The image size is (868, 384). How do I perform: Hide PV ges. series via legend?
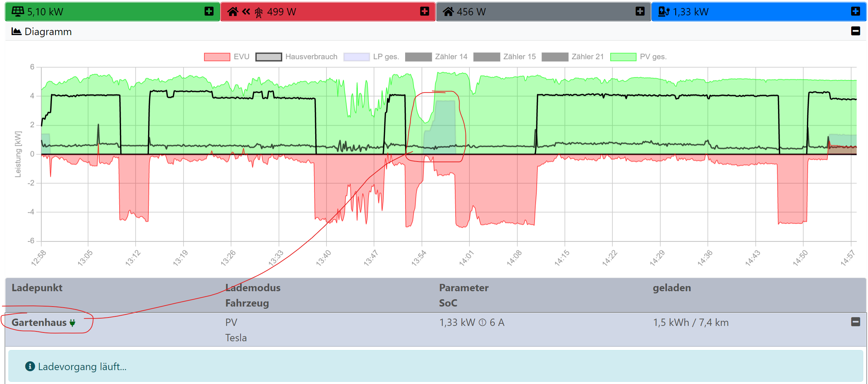(638, 57)
